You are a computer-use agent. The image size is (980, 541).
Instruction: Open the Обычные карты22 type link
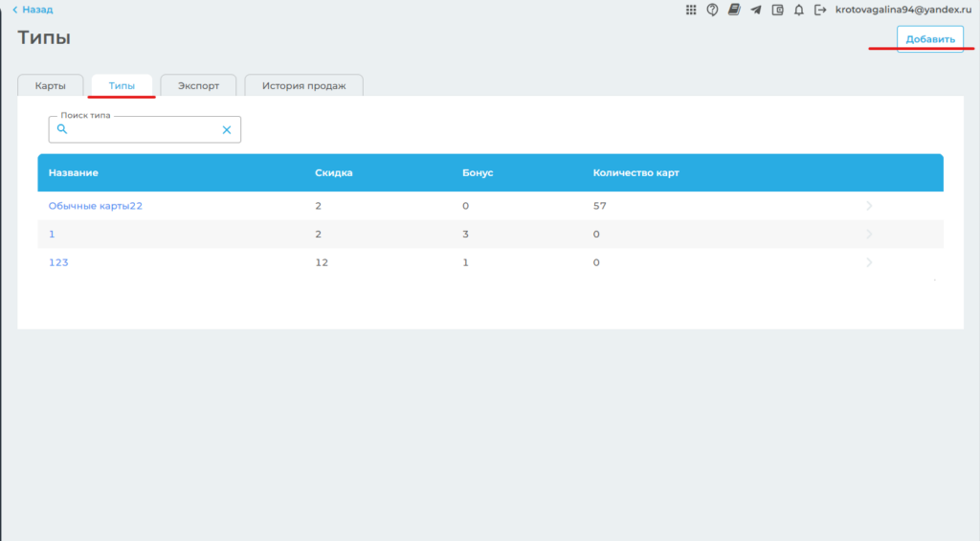point(96,206)
